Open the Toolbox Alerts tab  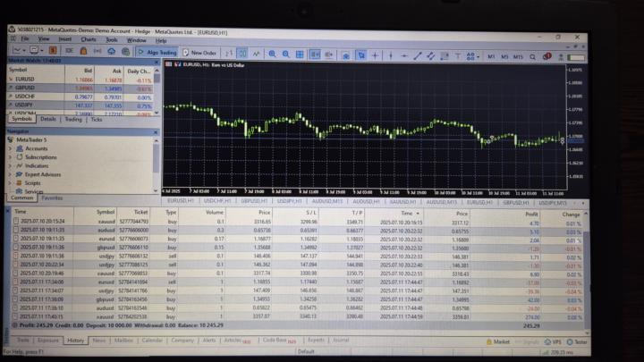(209, 341)
